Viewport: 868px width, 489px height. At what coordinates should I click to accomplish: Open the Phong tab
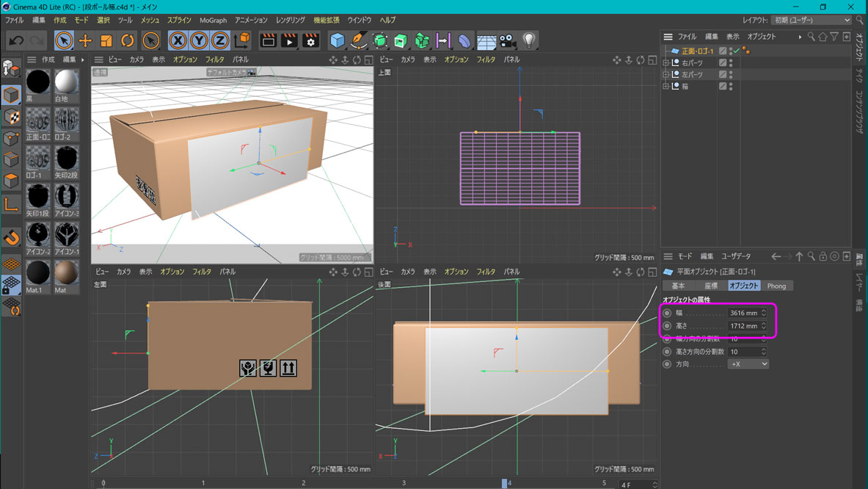coord(776,286)
